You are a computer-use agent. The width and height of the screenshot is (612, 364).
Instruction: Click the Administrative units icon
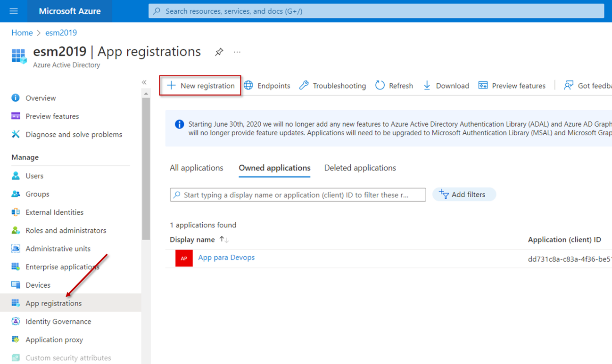pos(16,249)
